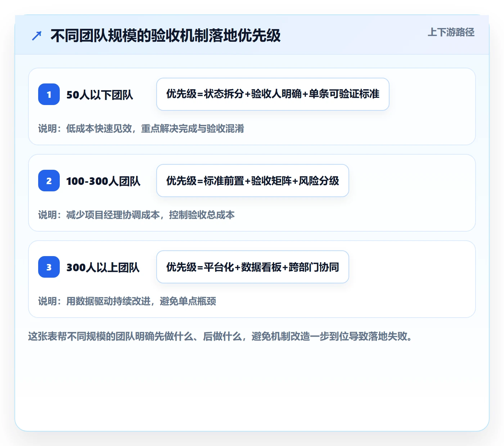Select the formula box 优先级=平台化+数据看板+跨部门协同
Image resolution: width=504 pixels, height=446 pixels.
tap(253, 267)
